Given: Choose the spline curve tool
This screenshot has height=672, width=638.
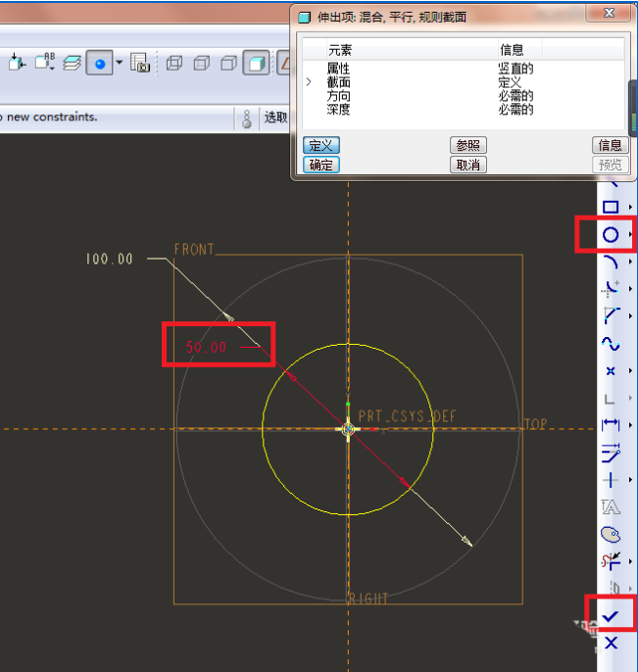Looking at the screenshot, I should pyautogui.click(x=610, y=344).
